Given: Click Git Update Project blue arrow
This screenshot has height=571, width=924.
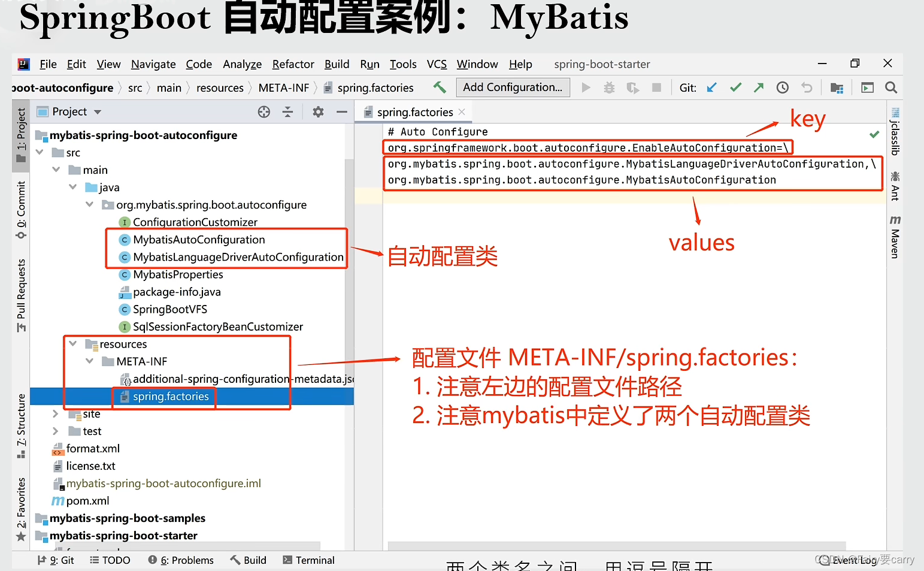Looking at the screenshot, I should coord(711,87).
